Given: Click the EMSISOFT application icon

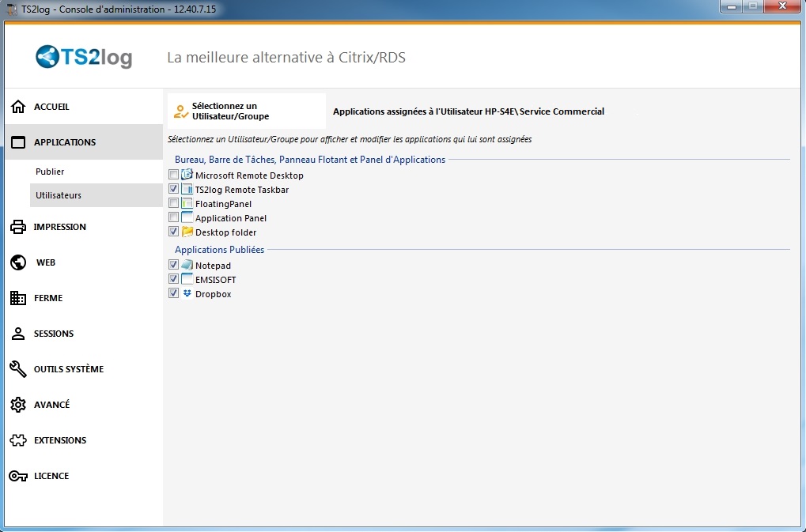Looking at the screenshot, I should 187,279.
